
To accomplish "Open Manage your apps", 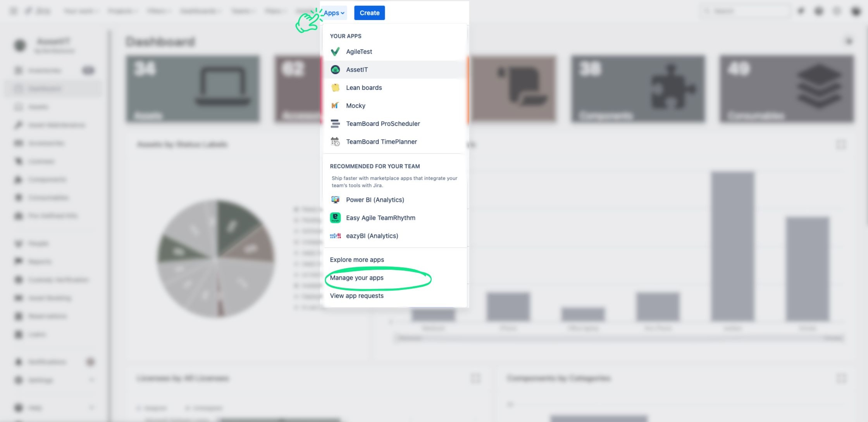I will (x=356, y=278).
